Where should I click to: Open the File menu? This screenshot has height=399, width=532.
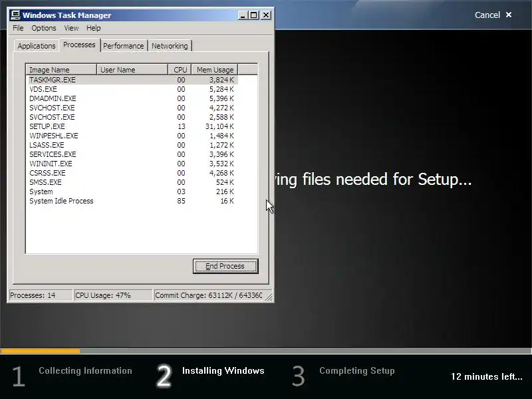18,28
